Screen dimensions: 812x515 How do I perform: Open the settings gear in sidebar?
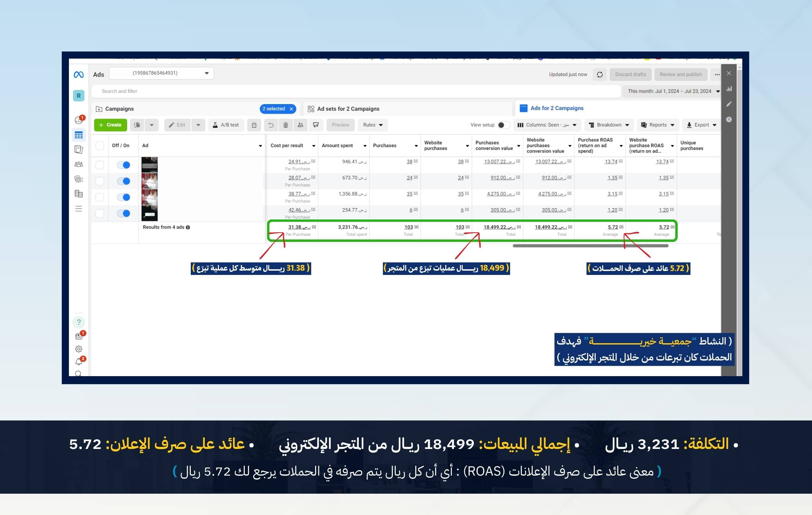point(79,349)
